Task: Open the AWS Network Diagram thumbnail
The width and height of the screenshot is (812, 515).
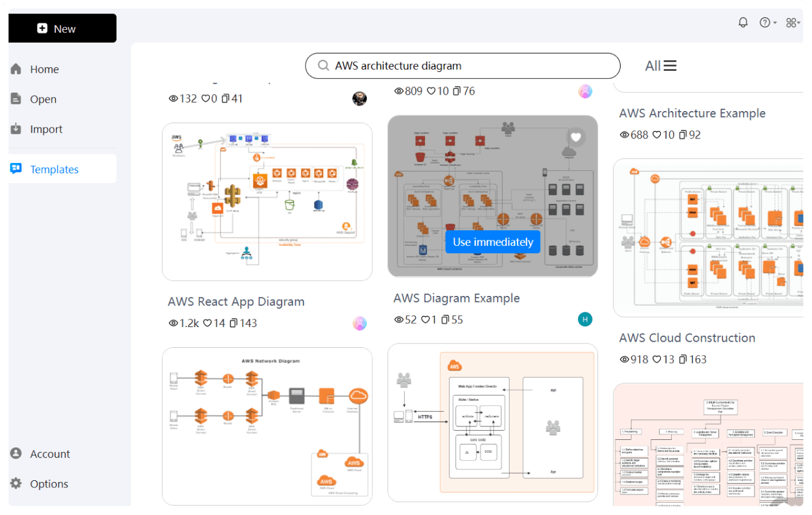Action: pos(267,427)
